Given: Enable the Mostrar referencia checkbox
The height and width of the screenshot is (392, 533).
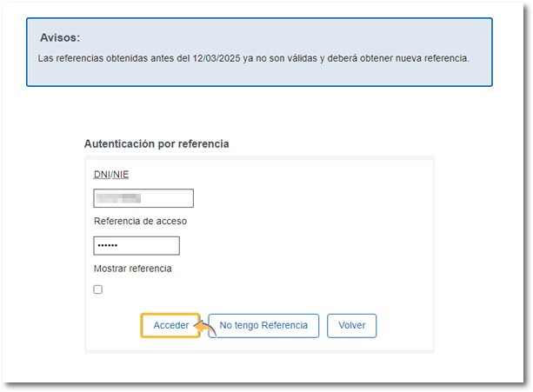Looking at the screenshot, I should [98, 289].
